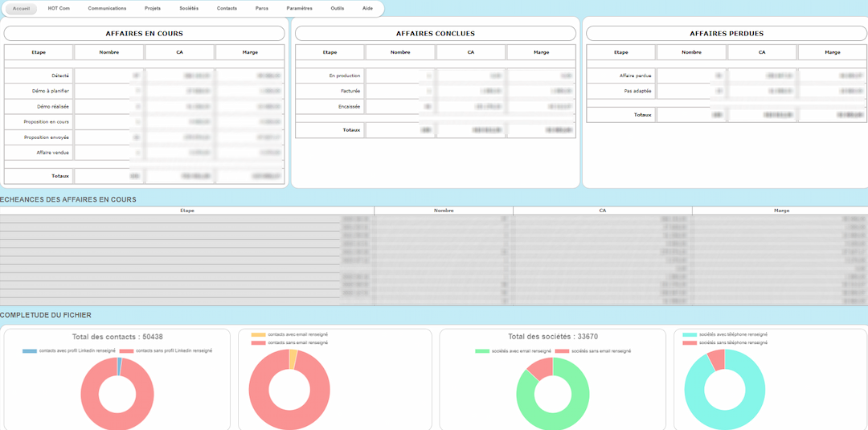Click Marge header in Affaires en cours

coord(250,52)
